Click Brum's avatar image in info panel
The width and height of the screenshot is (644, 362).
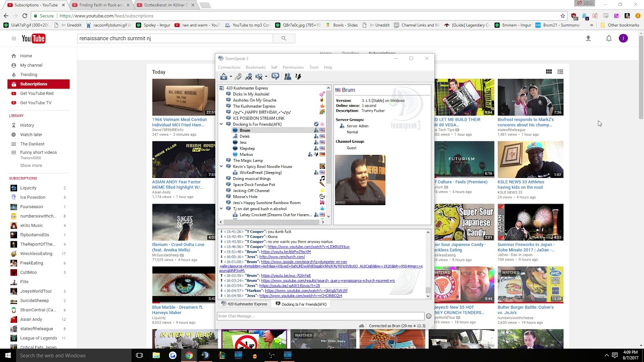click(x=360, y=180)
